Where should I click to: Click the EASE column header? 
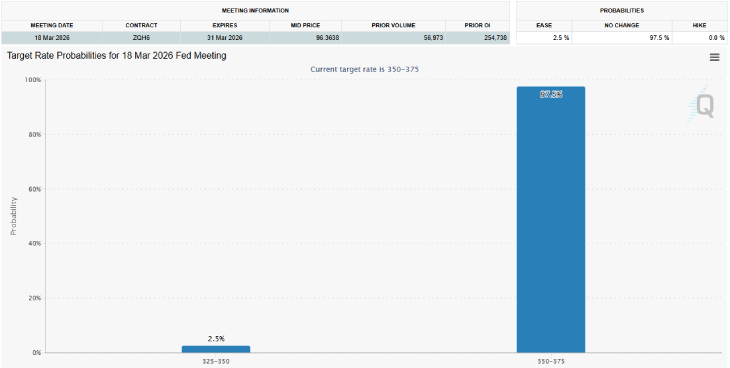[544, 26]
